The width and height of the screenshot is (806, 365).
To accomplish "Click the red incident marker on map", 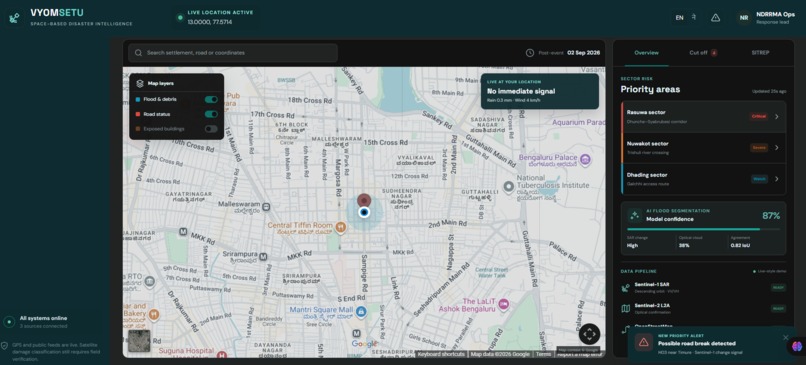I will (x=364, y=199).
